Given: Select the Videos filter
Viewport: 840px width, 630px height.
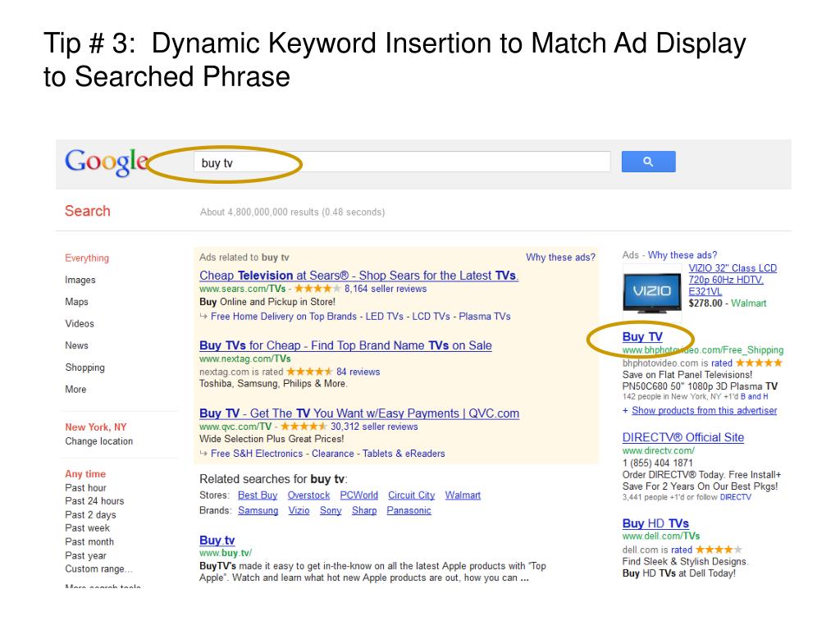Looking at the screenshot, I should tap(80, 323).
